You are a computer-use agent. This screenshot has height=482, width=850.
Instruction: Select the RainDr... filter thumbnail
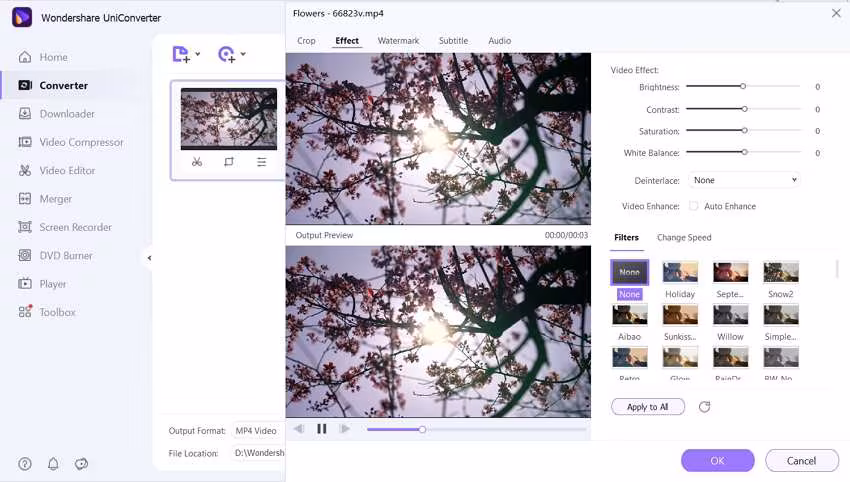coord(730,358)
